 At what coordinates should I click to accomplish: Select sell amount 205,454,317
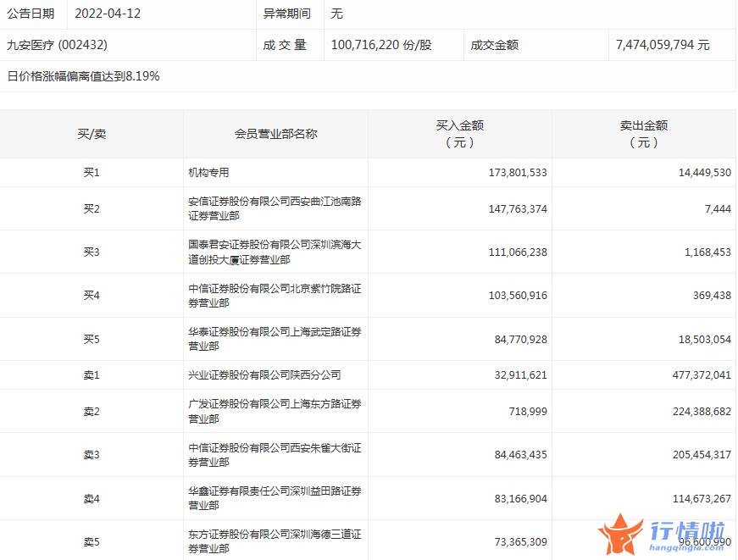702,455
